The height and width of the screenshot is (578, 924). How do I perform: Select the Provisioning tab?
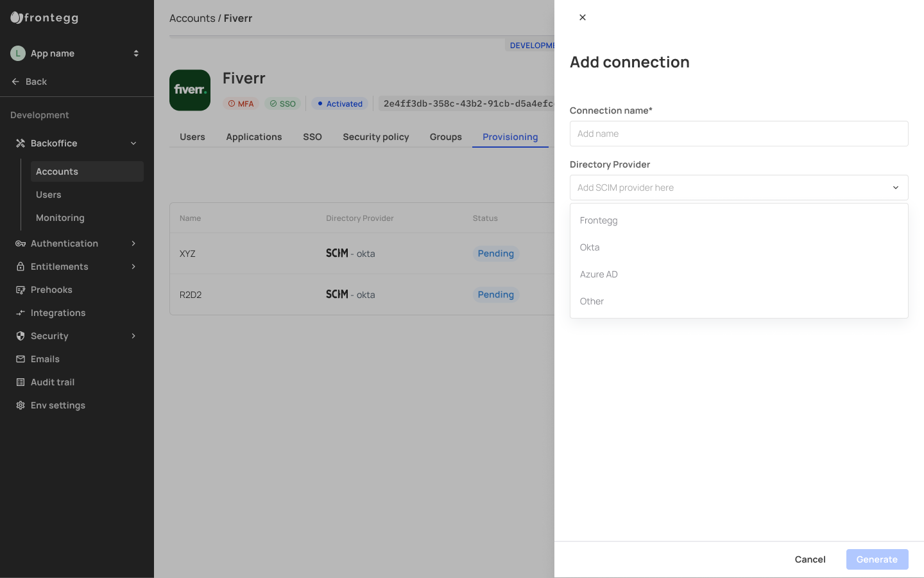click(x=510, y=137)
